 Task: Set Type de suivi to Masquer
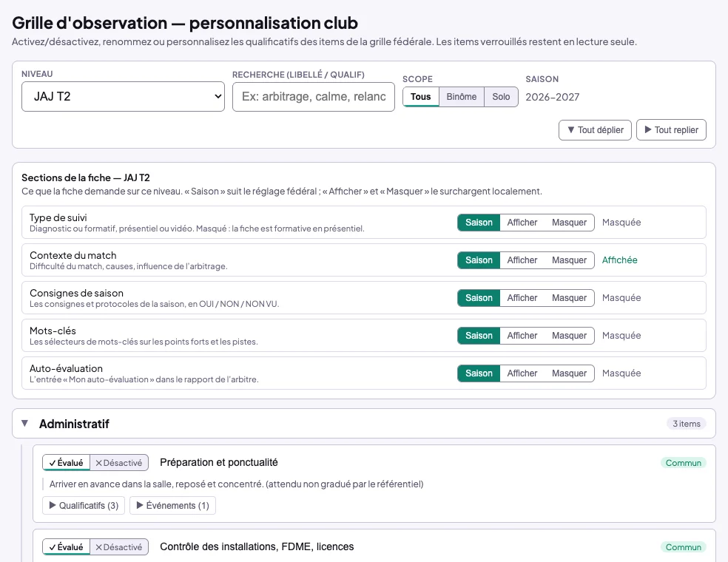click(569, 223)
